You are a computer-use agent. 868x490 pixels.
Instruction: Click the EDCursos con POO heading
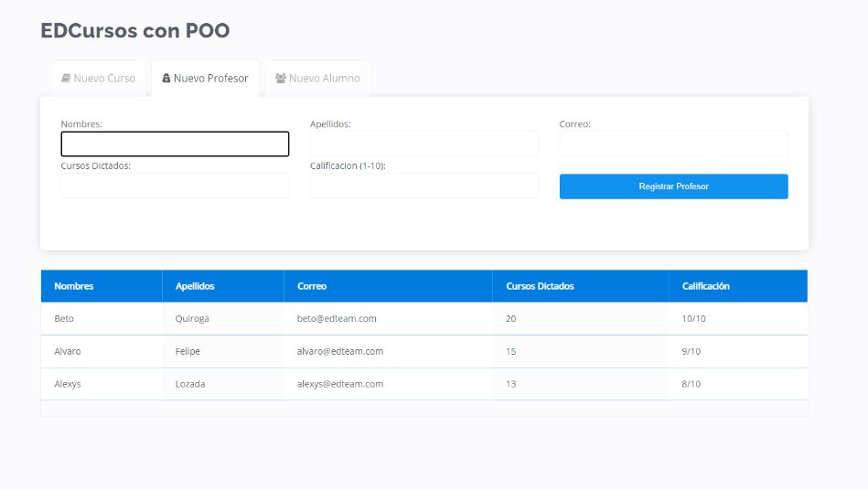pyautogui.click(x=135, y=31)
